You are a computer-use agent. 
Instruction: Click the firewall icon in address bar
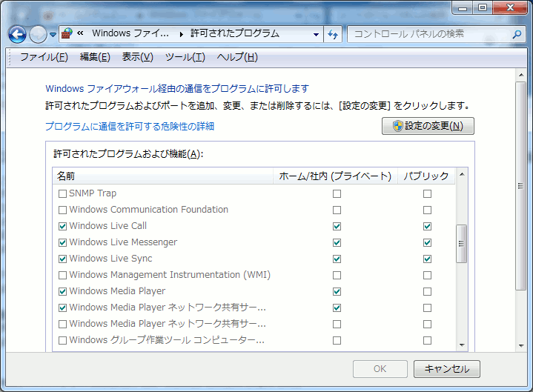pyautogui.click(x=67, y=34)
